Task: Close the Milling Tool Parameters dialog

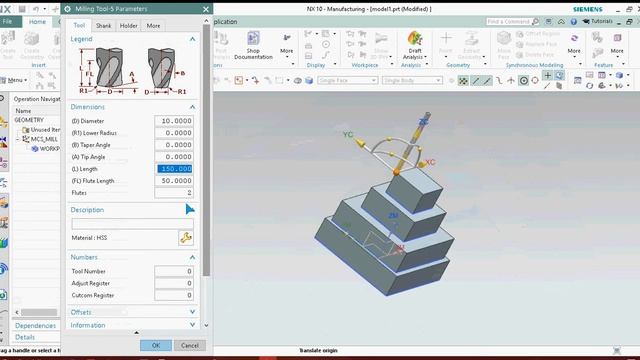Action: (206, 9)
